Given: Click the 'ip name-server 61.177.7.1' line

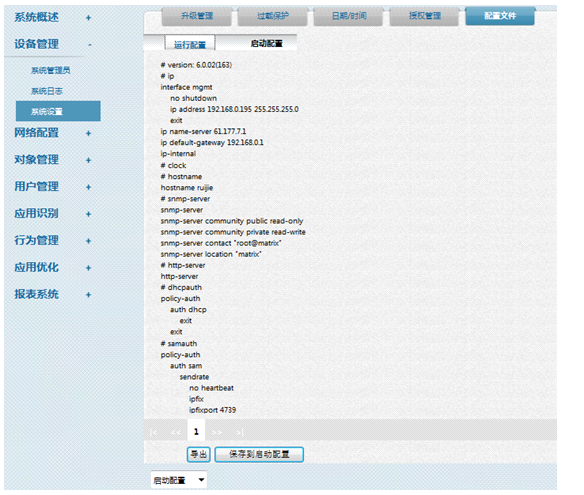Looking at the screenshot, I should click(x=203, y=131).
